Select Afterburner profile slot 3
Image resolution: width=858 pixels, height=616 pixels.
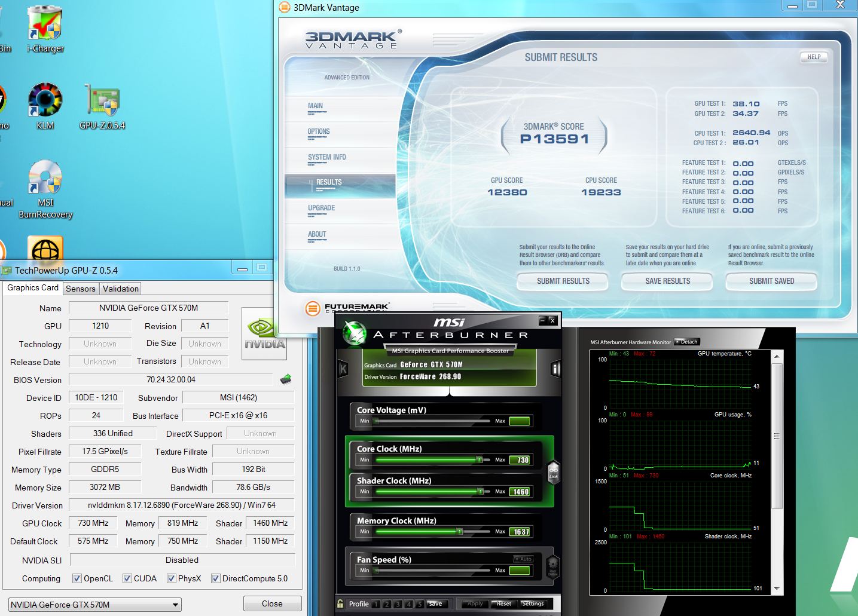coord(398,604)
